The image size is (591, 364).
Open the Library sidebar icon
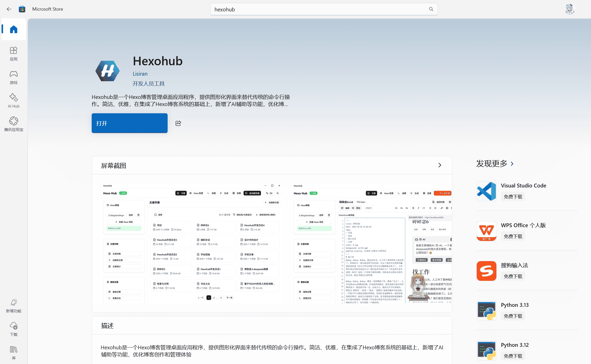coord(14,352)
